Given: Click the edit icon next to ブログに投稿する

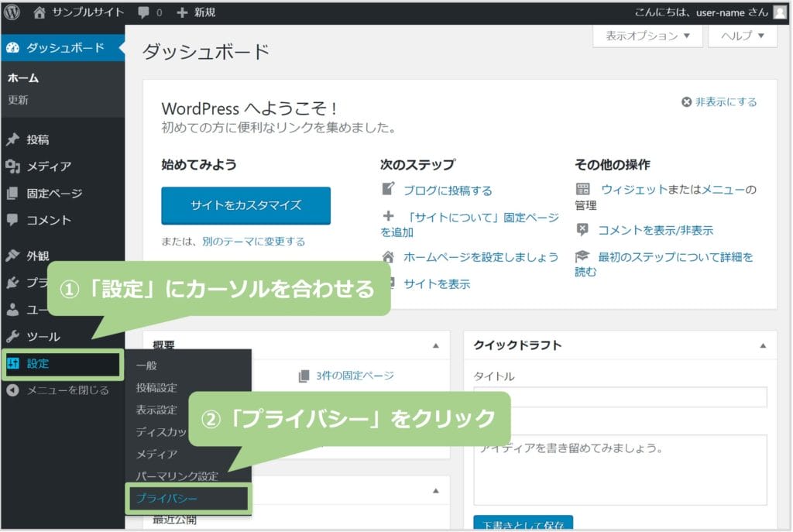Looking at the screenshot, I should point(388,189).
